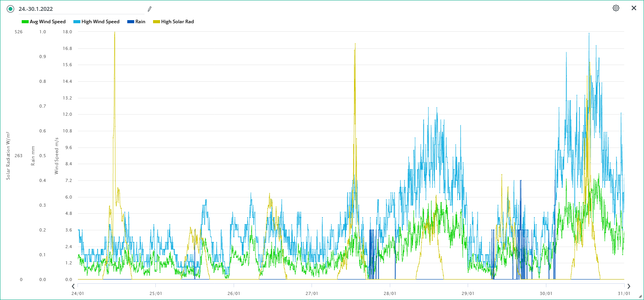Click the Solar Radiation W/m² axis title
The image size is (644, 300).
pyautogui.click(x=8, y=156)
